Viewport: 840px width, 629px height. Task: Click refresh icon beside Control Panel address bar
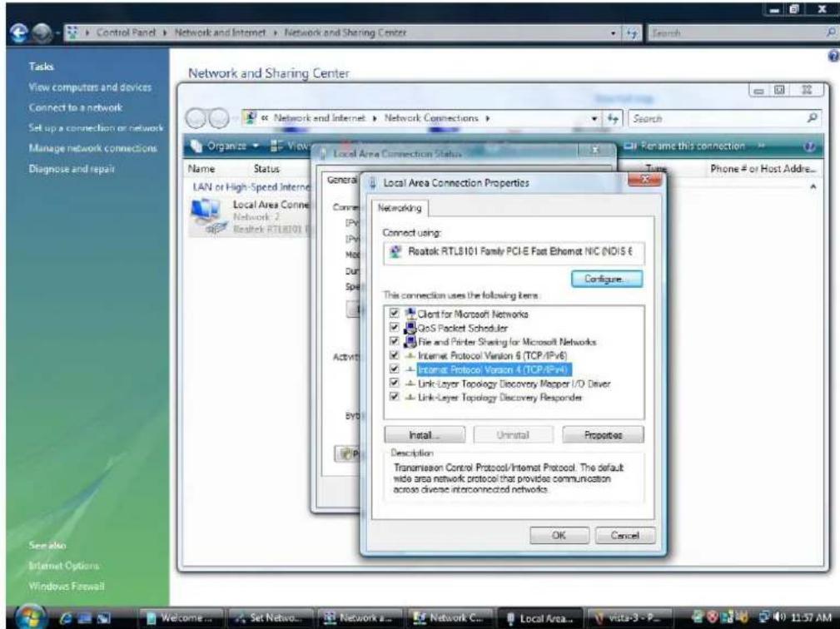[632, 33]
